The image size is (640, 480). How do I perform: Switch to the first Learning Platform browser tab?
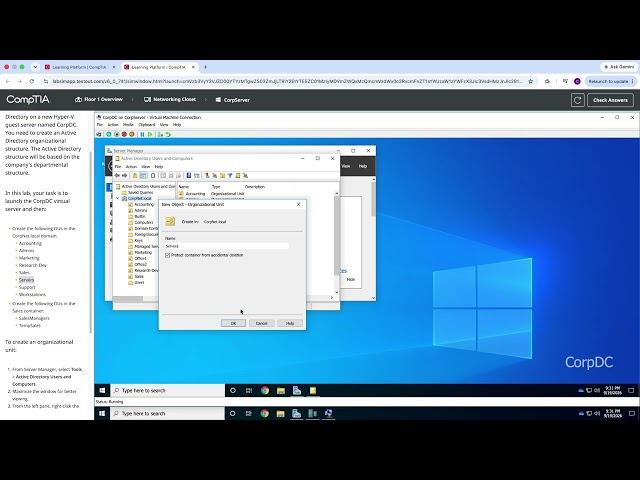(x=79, y=67)
